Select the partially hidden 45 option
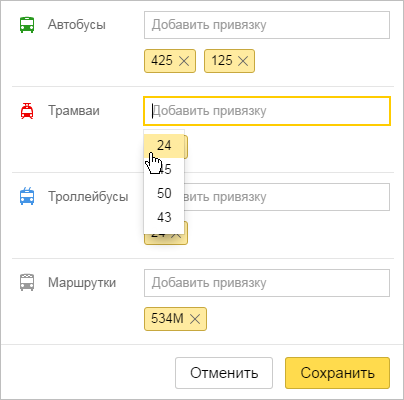The height and width of the screenshot is (400, 404). point(164,169)
